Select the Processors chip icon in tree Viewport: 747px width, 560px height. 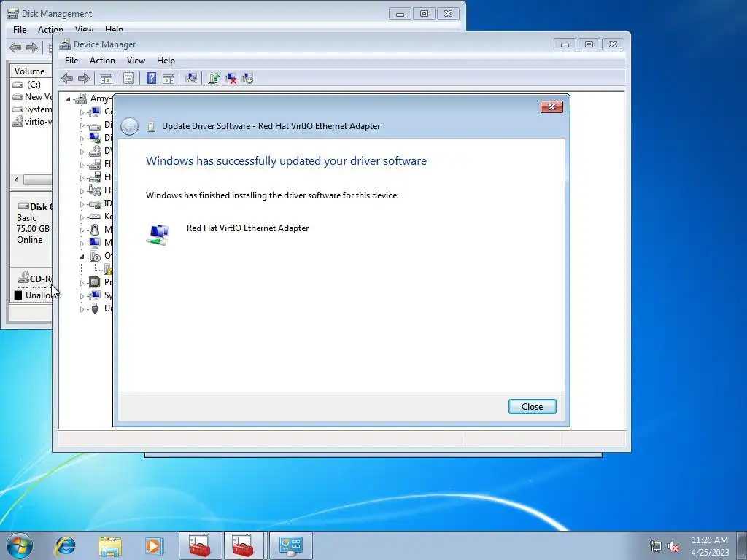pos(95,282)
